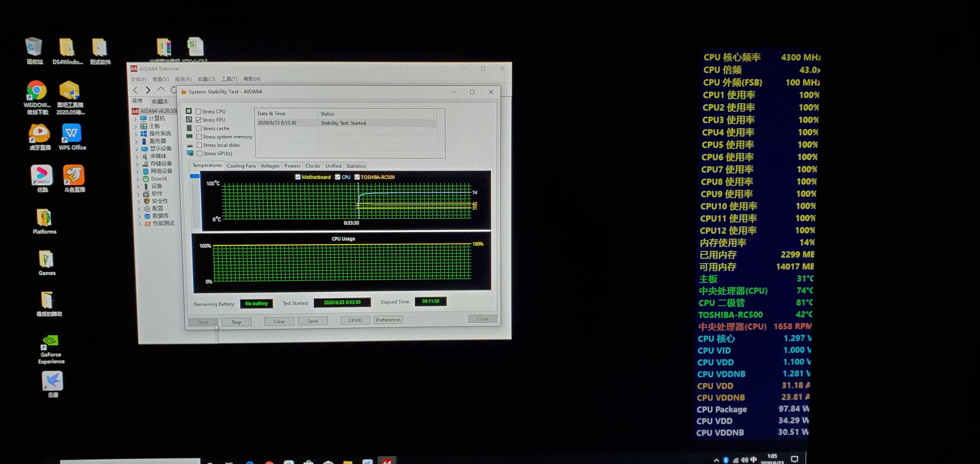This screenshot has width=980, height=464.
Task: Expand the 显示设备 tree node
Action: 137,149
